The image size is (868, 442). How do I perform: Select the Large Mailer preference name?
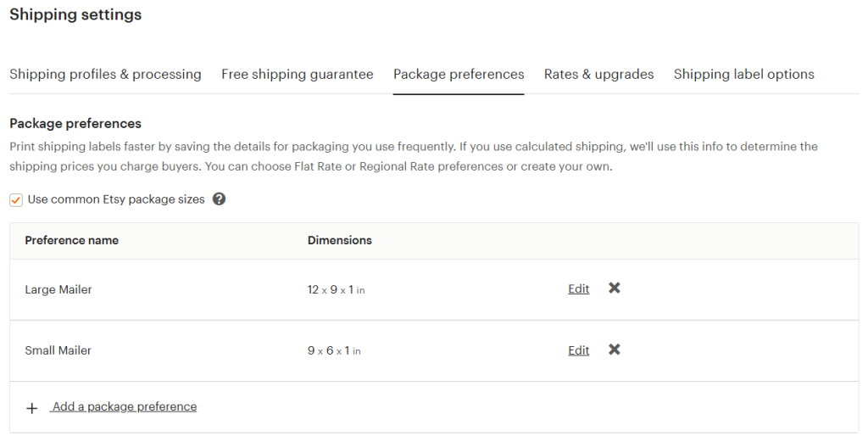[58, 290]
